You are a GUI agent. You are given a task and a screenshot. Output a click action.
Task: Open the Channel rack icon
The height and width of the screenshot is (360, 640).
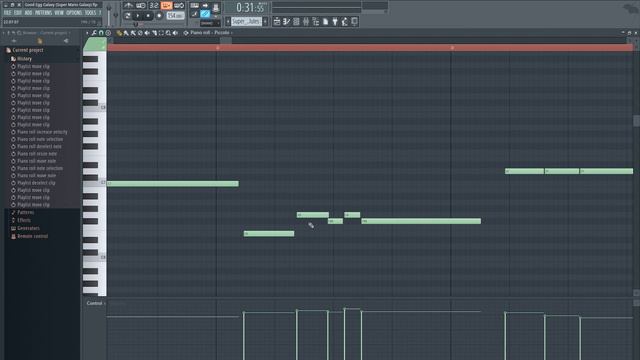[296, 21]
